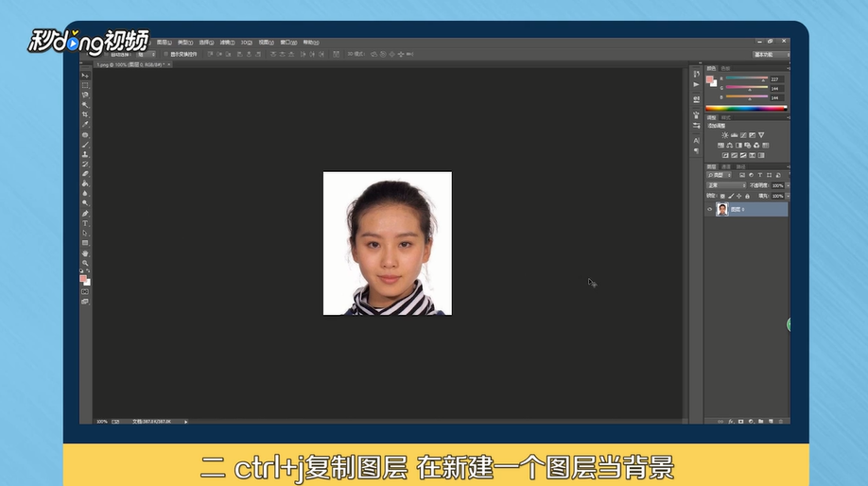This screenshot has height=486, width=868.
Task: Open the 帮助 menu
Action: (310, 43)
